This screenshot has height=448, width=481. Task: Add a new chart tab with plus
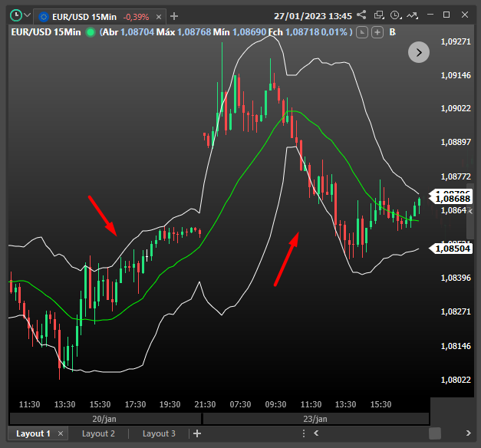(174, 16)
